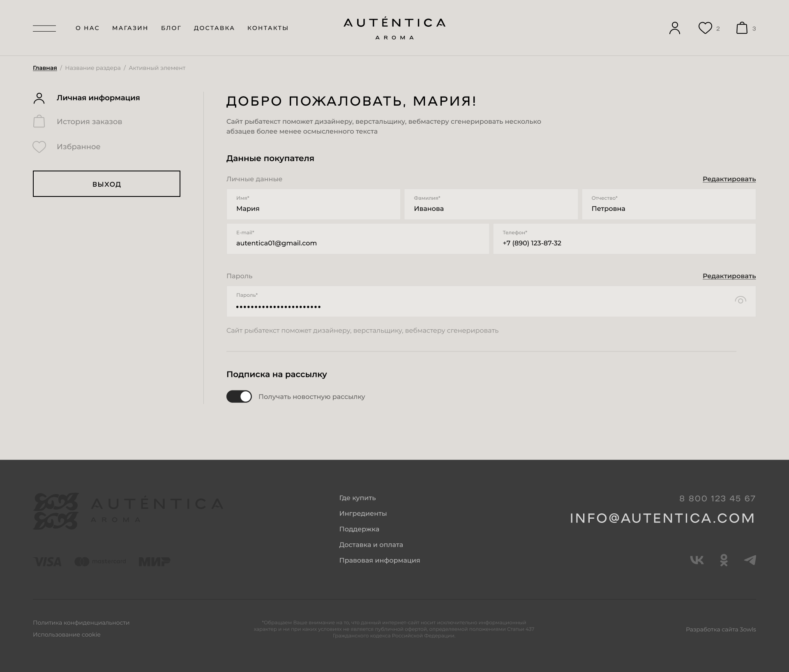Open the shopping bag cart icon
This screenshot has width=789, height=672.
[x=742, y=28]
